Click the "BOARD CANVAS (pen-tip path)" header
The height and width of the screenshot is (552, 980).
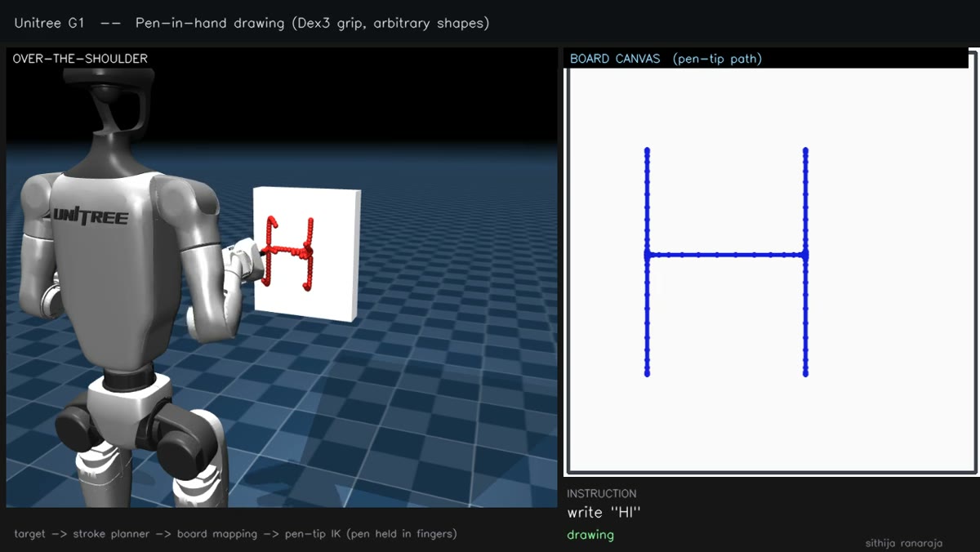(666, 59)
